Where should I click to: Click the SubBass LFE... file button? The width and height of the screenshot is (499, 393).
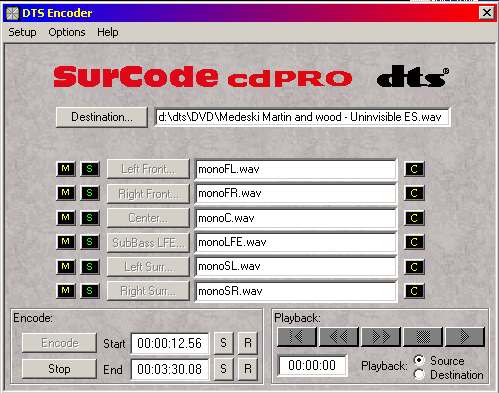148,243
